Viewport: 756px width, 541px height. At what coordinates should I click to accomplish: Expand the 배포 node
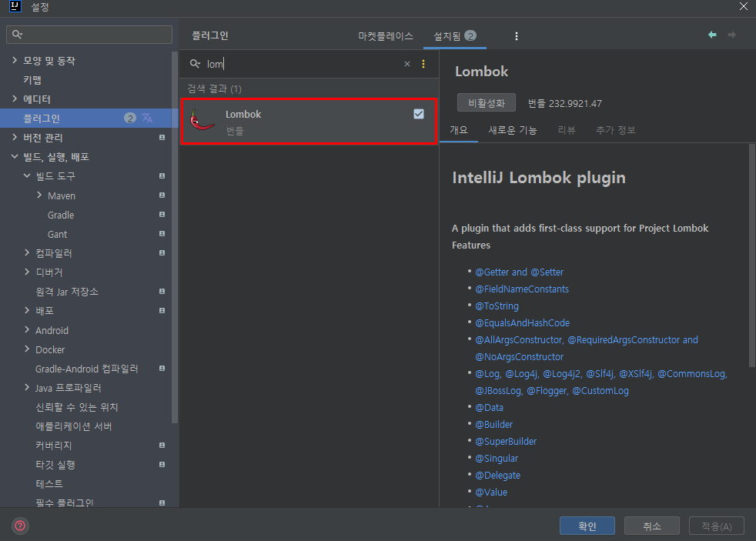point(27,310)
